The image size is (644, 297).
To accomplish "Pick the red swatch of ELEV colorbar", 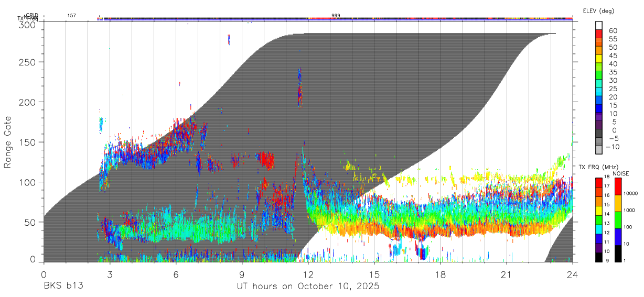I will point(599,34).
